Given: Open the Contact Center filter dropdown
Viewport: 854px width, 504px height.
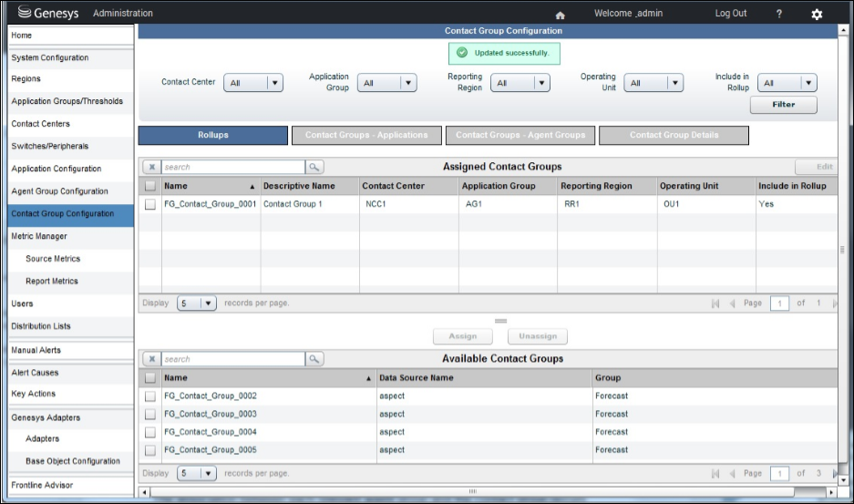Looking at the screenshot, I should 253,83.
